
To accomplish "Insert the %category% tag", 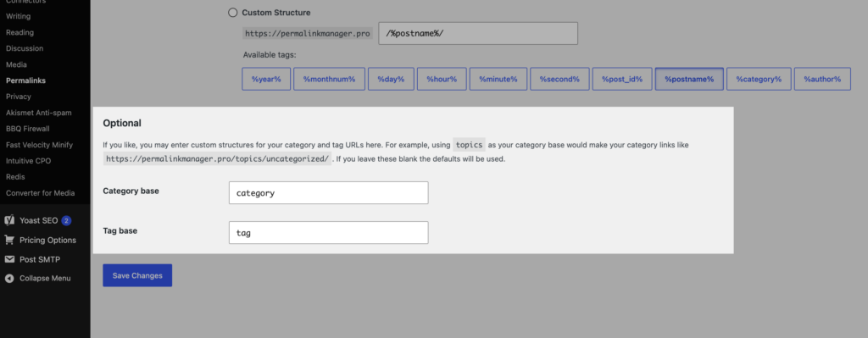I will [x=759, y=79].
